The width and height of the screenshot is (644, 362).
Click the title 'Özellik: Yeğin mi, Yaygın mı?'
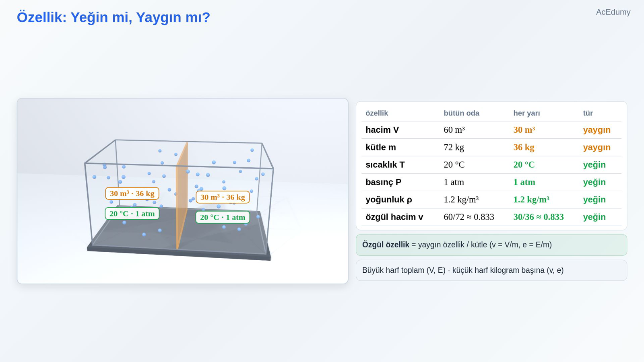tap(114, 17)
